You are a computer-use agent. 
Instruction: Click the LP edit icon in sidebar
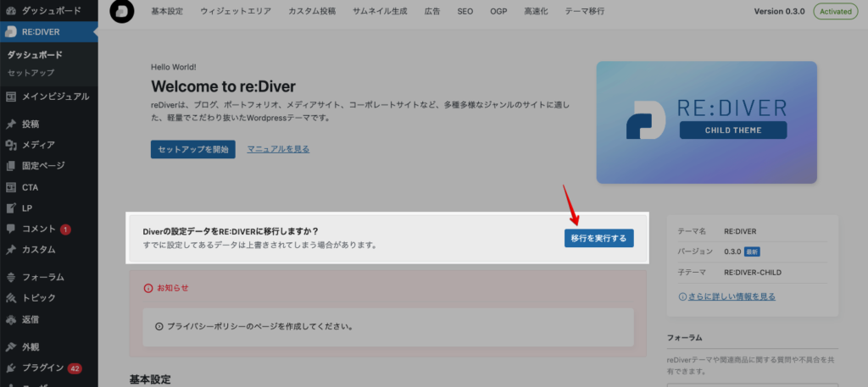point(11,208)
